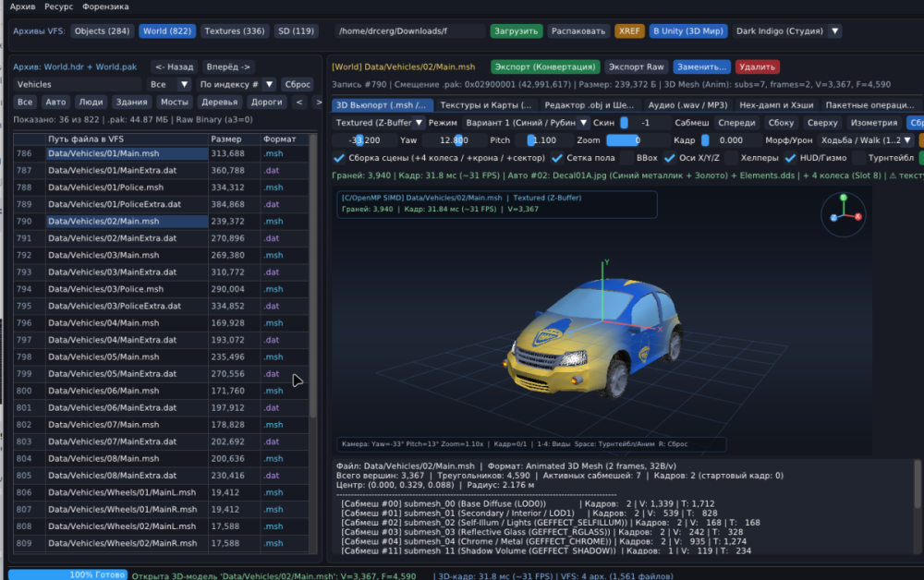924x580 pixels.
Task: Open the Все dropdown beside the Vehicles field
Action: pos(169,84)
